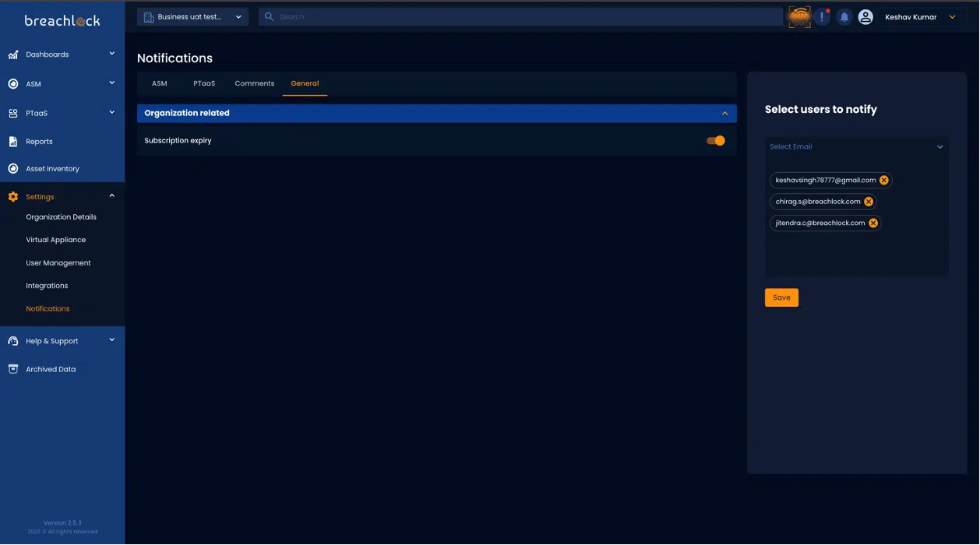Open User Management page
Viewport: 980px width, 545px height.
58,263
